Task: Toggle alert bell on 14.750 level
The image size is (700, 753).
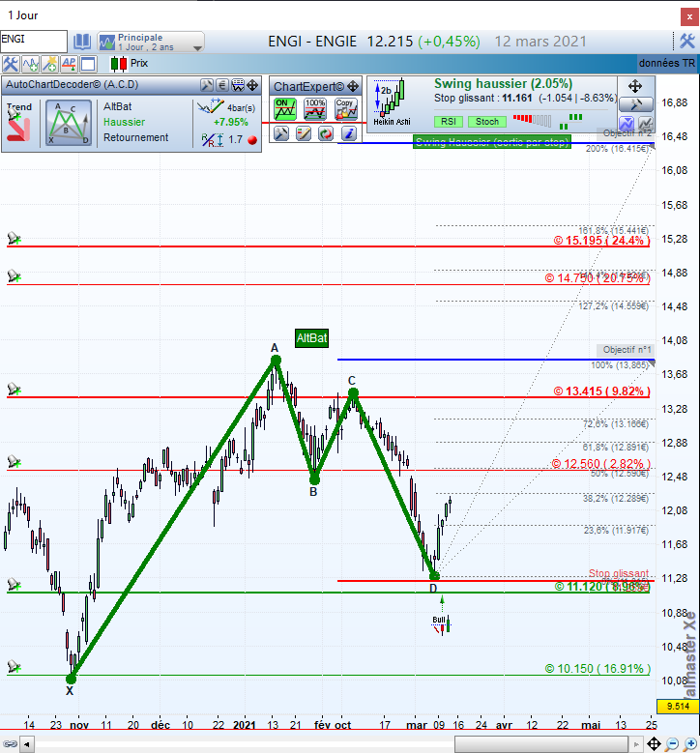Action: (x=14, y=276)
